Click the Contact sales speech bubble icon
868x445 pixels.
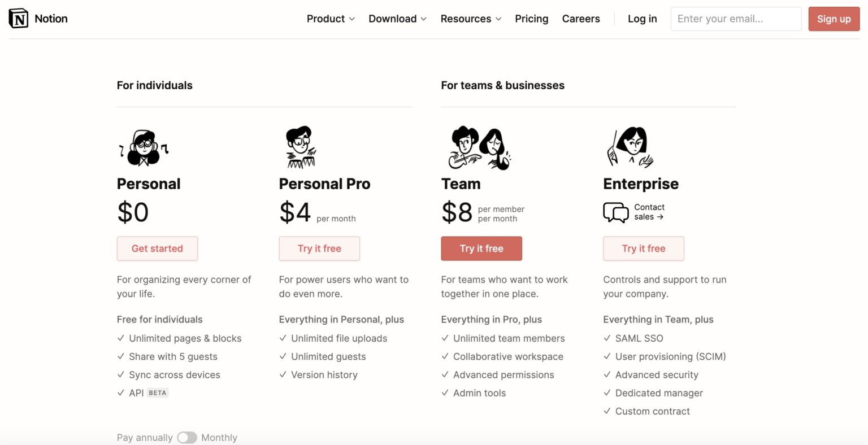coord(615,213)
